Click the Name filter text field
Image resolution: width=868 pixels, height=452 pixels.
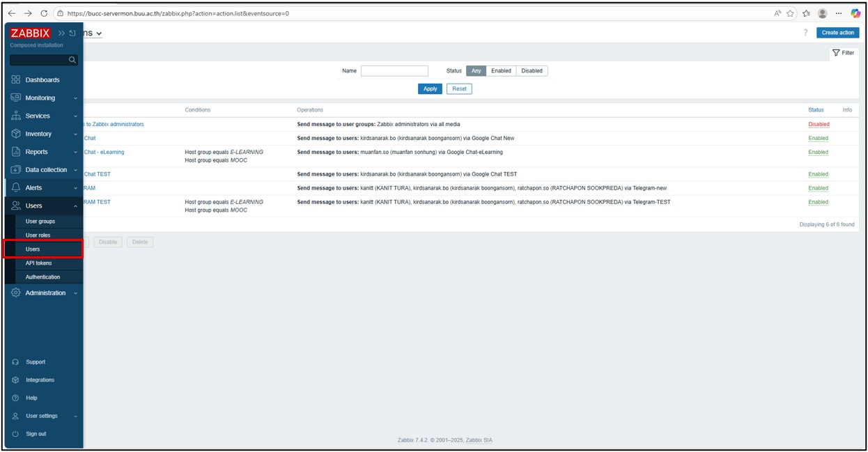point(394,71)
